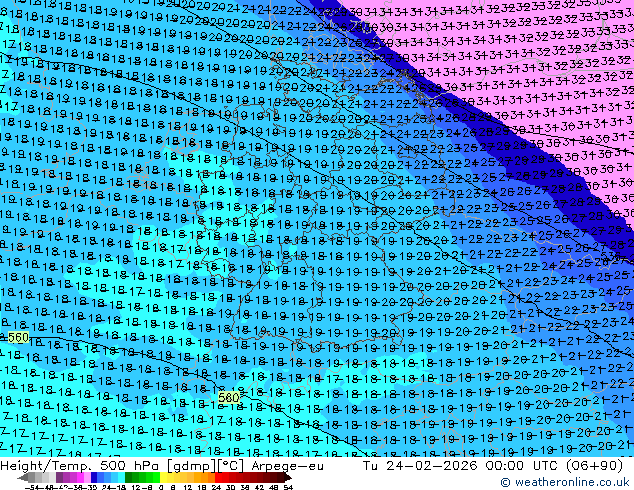Image resolution: width=634 pixels, height=490 pixels.
Task: Click the 560 height contour label
Action: 18,337
